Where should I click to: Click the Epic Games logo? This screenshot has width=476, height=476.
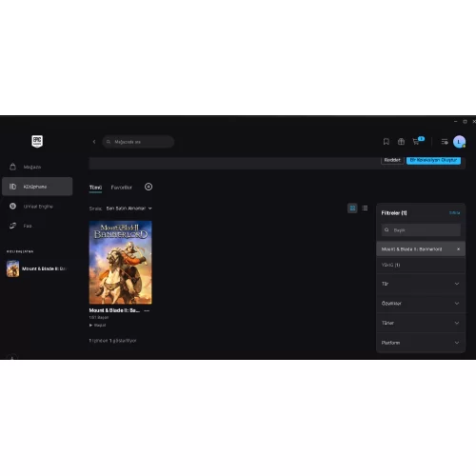37,141
